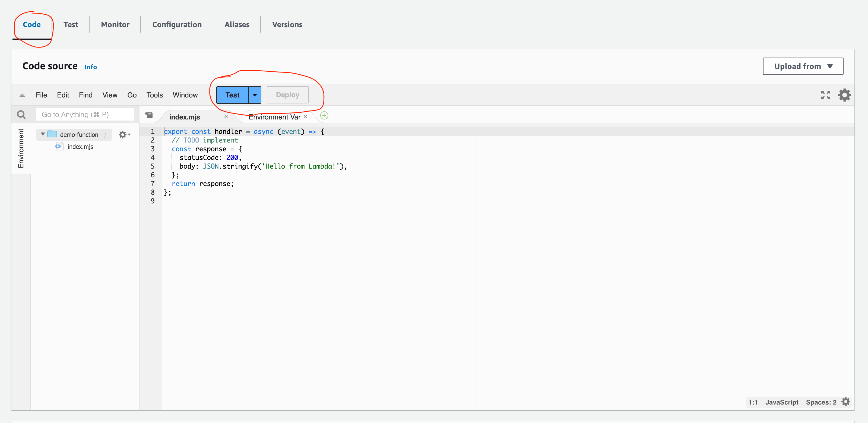Click the index.mjs file icon in tree
The image size is (868, 423).
click(59, 146)
